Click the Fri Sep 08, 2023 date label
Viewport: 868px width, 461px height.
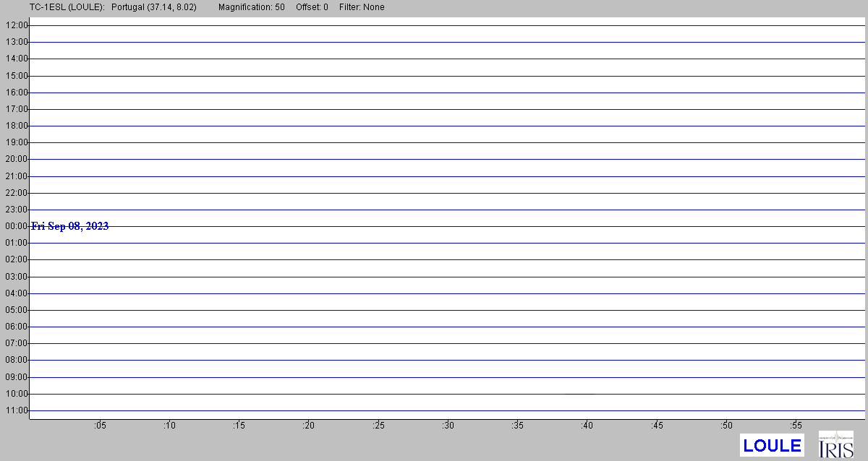pos(70,226)
